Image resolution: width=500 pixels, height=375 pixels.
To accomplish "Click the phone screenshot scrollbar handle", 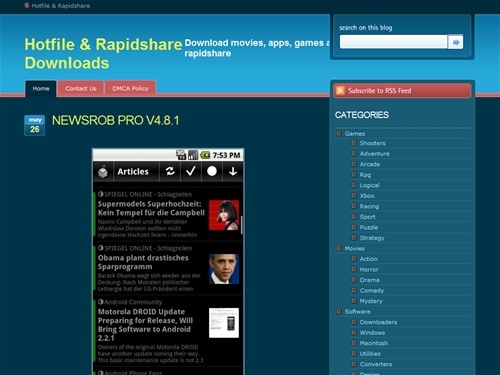I will click(x=241, y=225).
